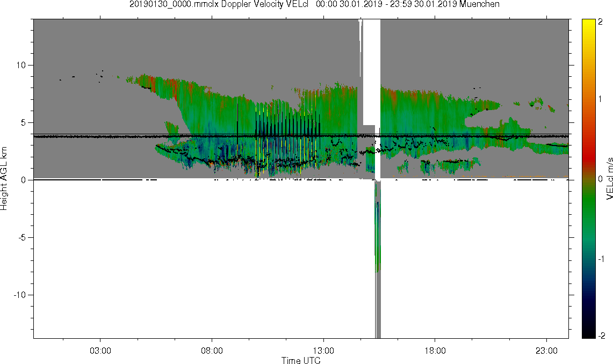Click the 18:00 time axis label
613x364 pixels.
[435, 351]
